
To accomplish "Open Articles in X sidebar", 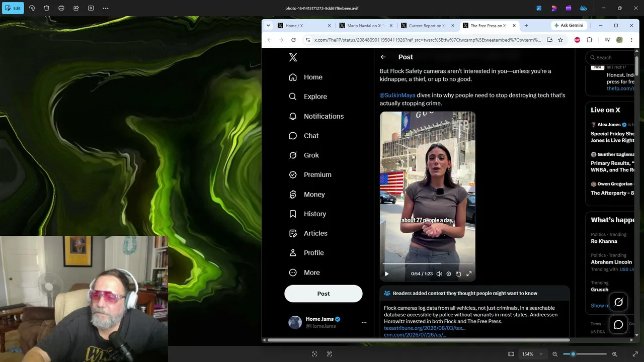I will pos(308,233).
